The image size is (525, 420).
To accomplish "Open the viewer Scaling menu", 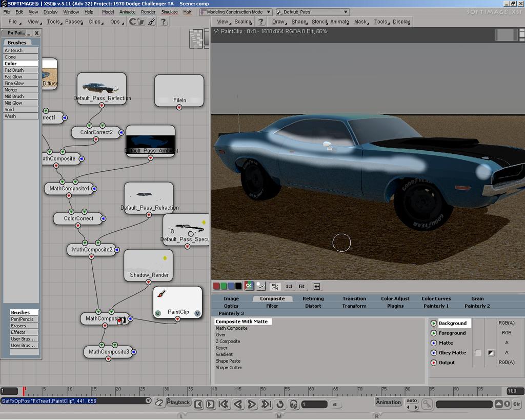I will pyautogui.click(x=243, y=22).
